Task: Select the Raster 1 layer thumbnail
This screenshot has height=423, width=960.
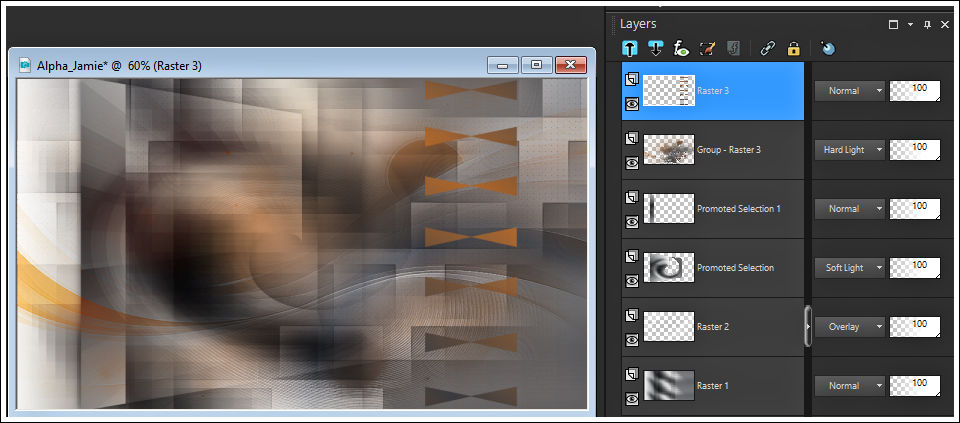Action: pos(669,386)
